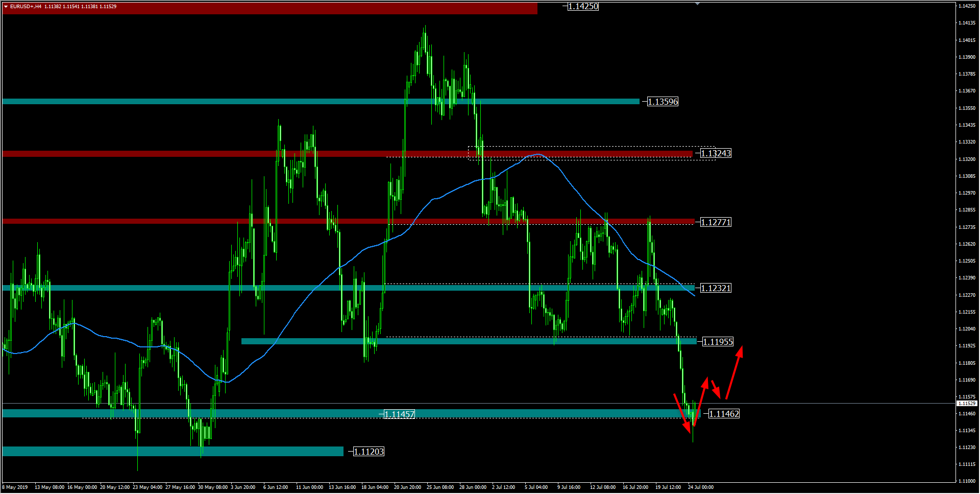This screenshot has height=494, width=980.
Task: Click the chart shift triangle marker
Action: coord(697,4)
